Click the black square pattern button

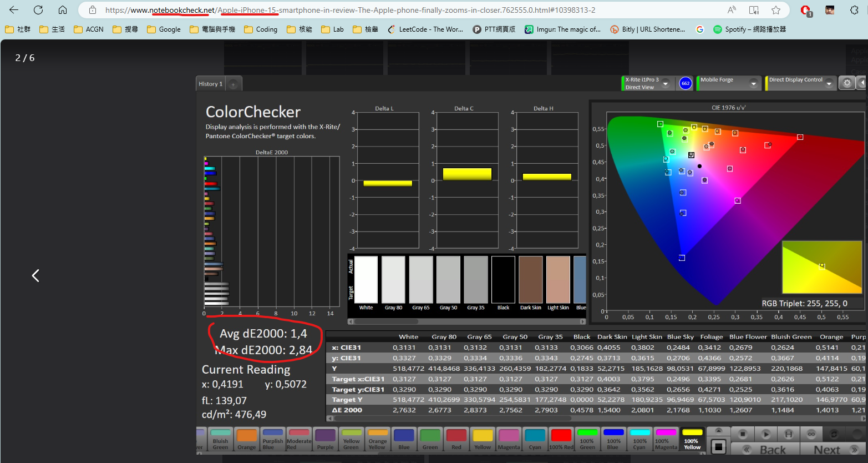(x=719, y=446)
